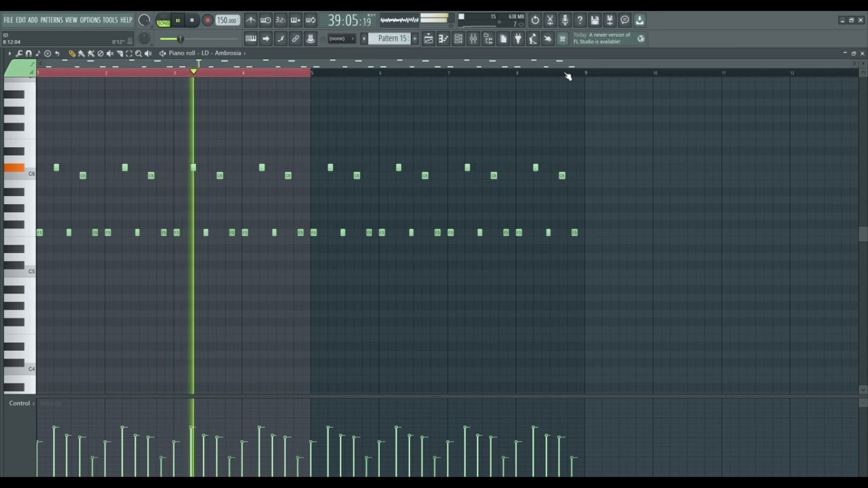Select the Playback scrub speaker tool
This screenshot has width=868, height=488.
(x=148, y=53)
